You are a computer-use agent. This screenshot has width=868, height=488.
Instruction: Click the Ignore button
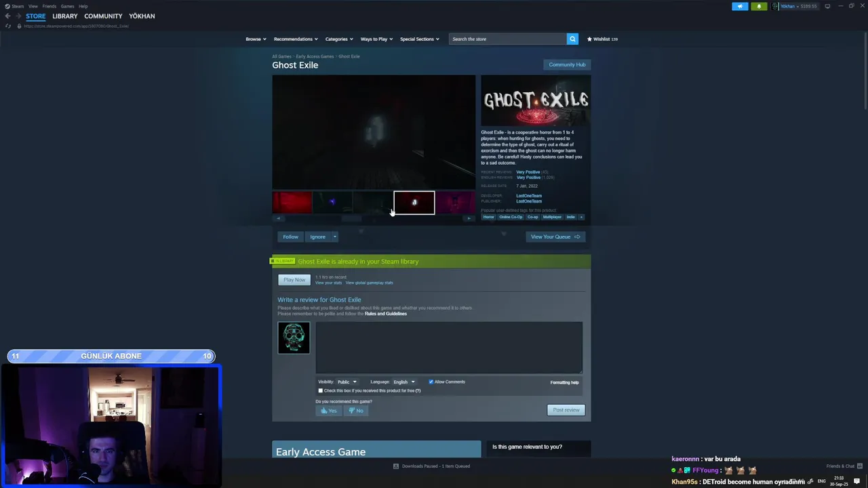(x=317, y=237)
